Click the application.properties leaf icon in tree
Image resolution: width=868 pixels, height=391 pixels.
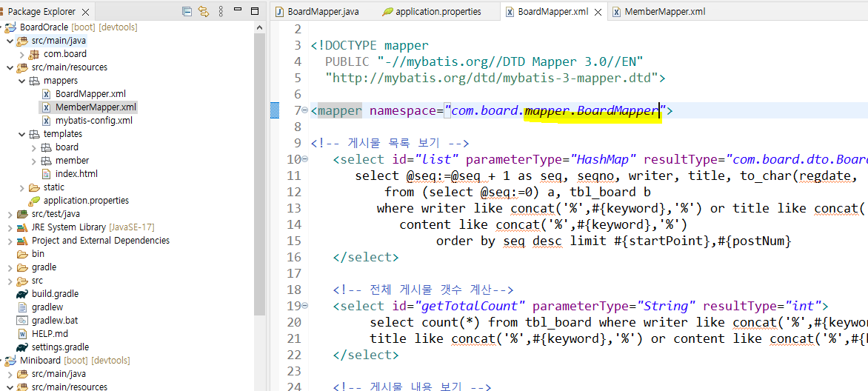pos(34,201)
